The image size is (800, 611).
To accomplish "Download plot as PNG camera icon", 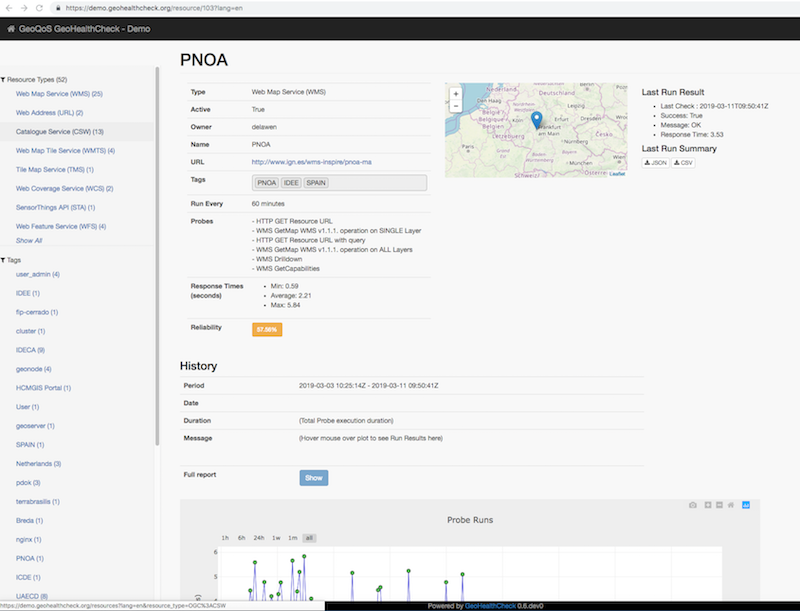I will [x=692, y=506].
